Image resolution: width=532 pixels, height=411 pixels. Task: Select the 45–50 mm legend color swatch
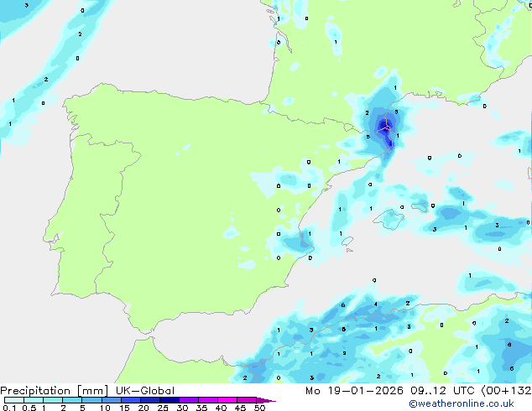coord(247,400)
